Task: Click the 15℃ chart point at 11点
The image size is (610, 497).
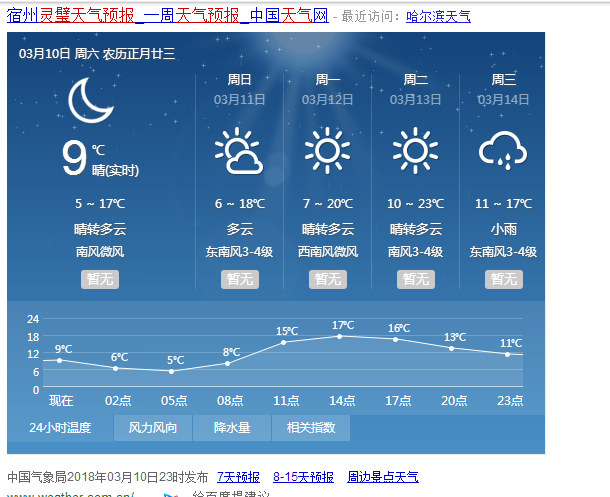Action: click(x=284, y=342)
